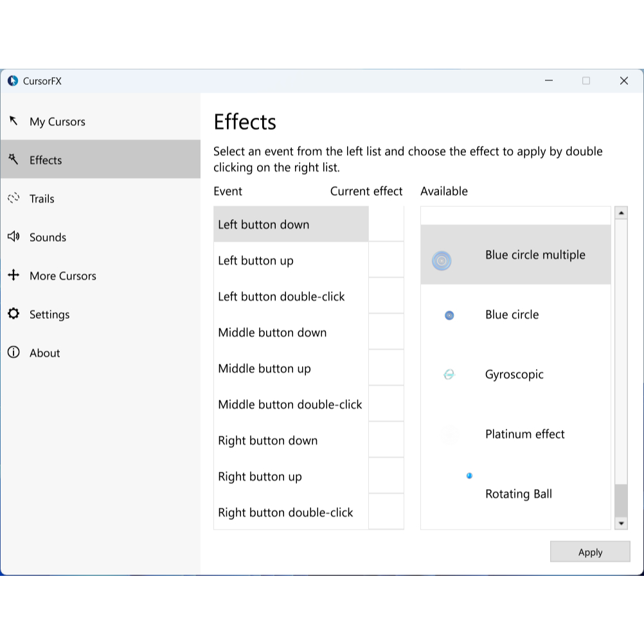Viewport: 644px width, 644px height.
Task: Click the scrollbar down arrow
Action: pos(621,523)
